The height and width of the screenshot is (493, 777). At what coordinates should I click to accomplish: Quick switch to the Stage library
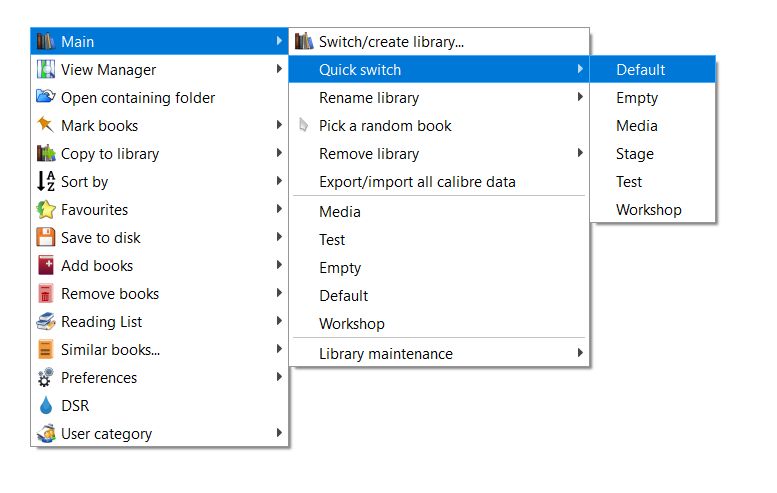point(635,154)
